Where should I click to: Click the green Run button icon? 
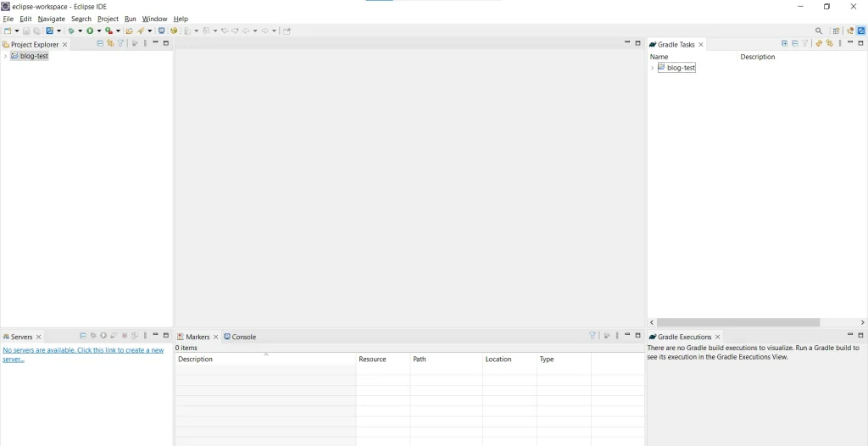[90, 31]
